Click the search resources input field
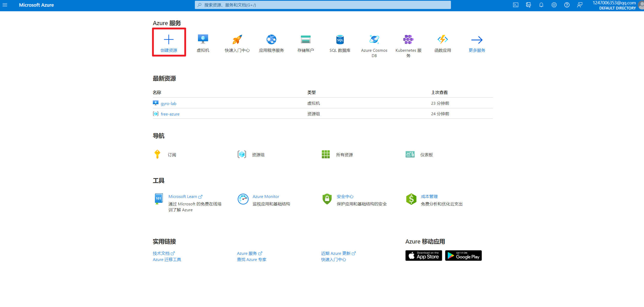Image resolution: width=644 pixels, height=307 pixels. tap(323, 5)
